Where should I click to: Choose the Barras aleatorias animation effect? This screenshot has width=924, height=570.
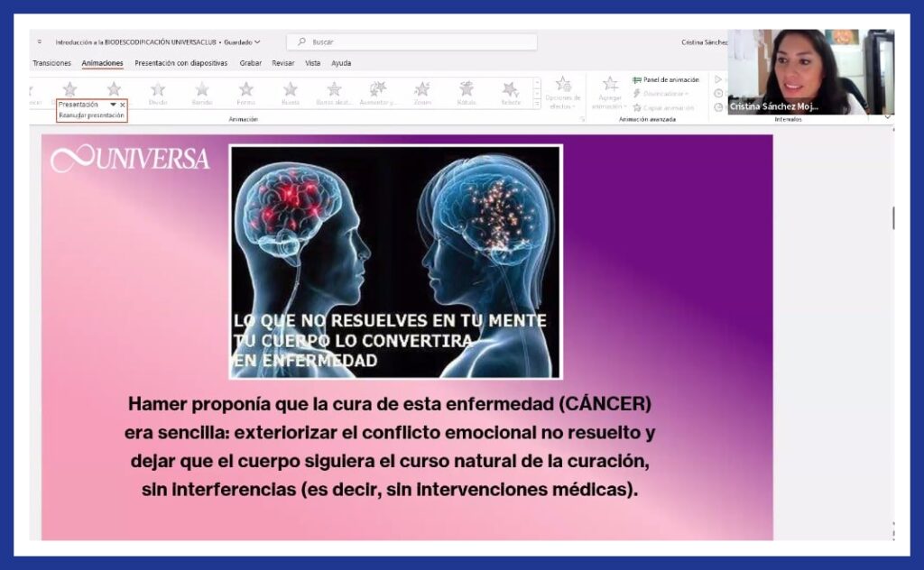point(334,94)
